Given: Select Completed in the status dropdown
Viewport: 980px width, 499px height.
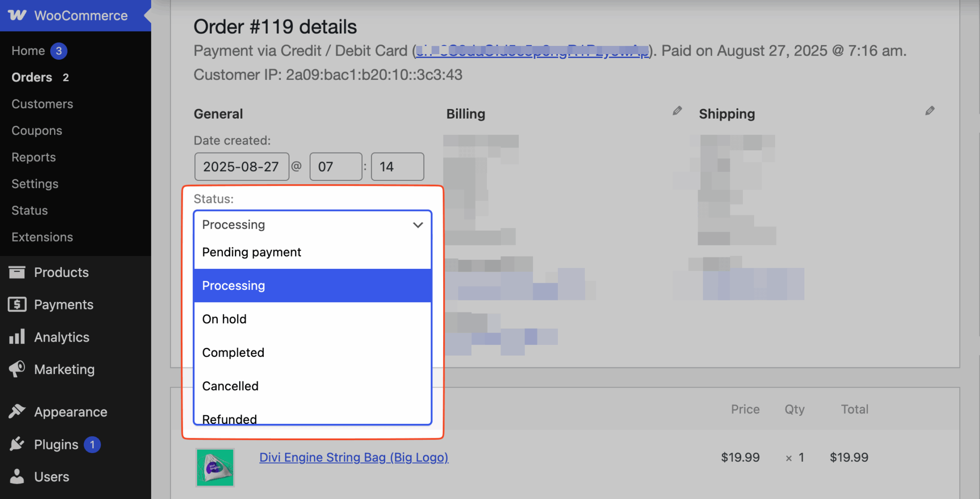Looking at the screenshot, I should pyautogui.click(x=233, y=352).
